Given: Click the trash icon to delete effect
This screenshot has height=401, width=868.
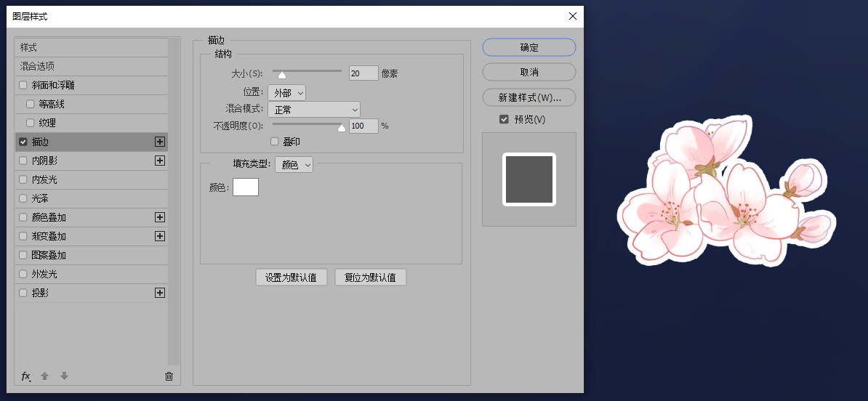Looking at the screenshot, I should click(169, 376).
